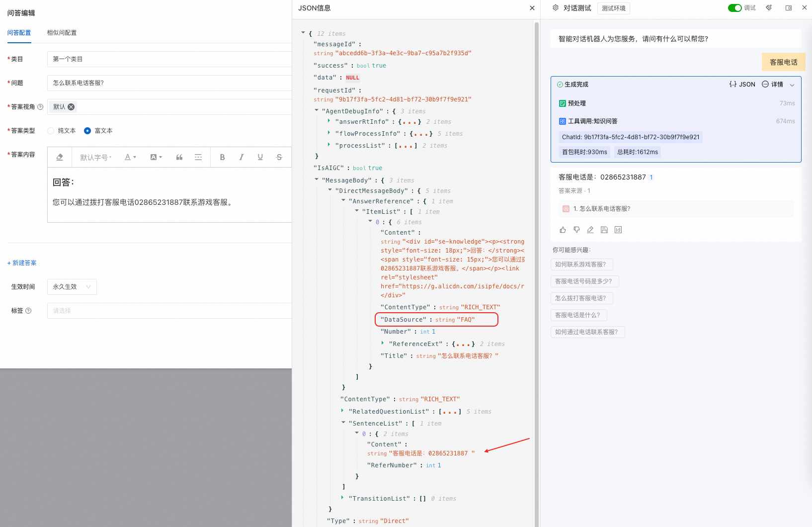Select the 纯文本 answer type
Image resolution: width=812 pixels, height=527 pixels.
[51, 131]
